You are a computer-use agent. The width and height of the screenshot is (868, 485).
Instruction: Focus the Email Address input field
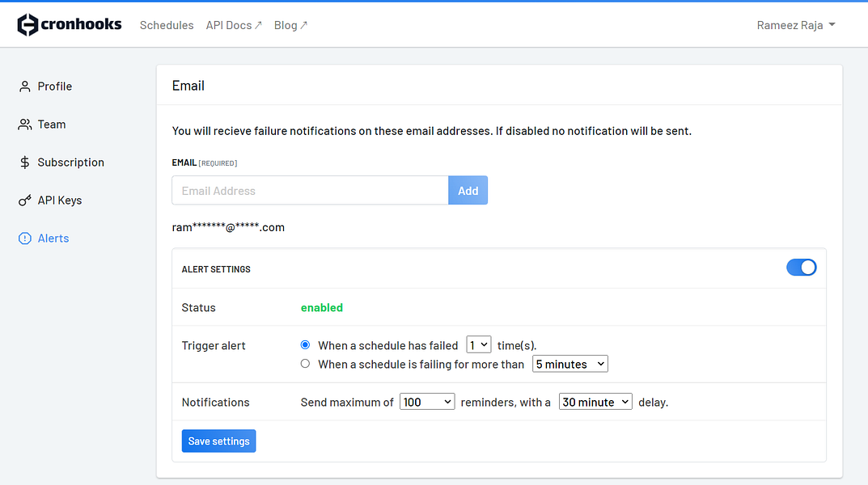pos(310,191)
